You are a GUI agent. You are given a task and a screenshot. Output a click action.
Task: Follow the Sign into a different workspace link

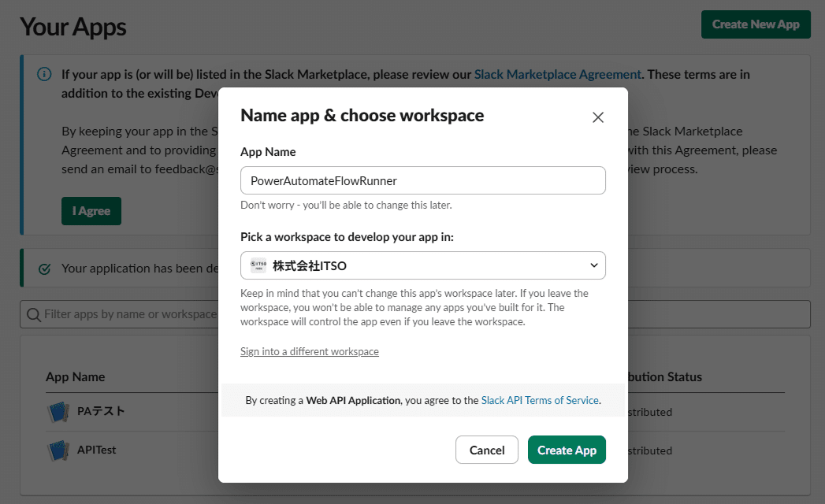click(x=310, y=351)
